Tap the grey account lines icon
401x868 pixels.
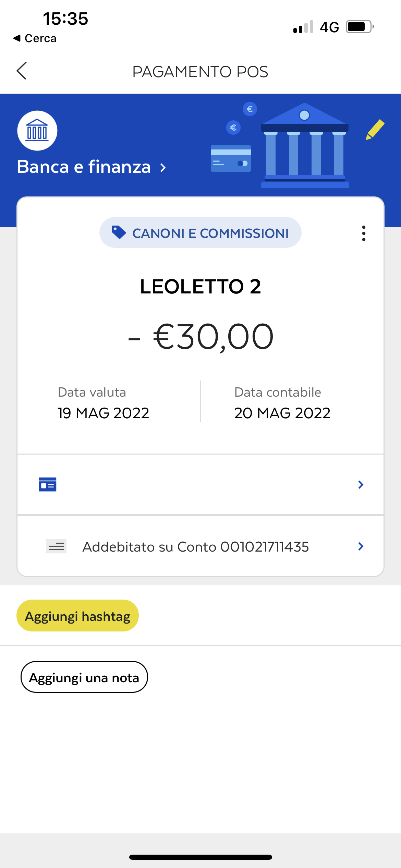click(56, 546)
